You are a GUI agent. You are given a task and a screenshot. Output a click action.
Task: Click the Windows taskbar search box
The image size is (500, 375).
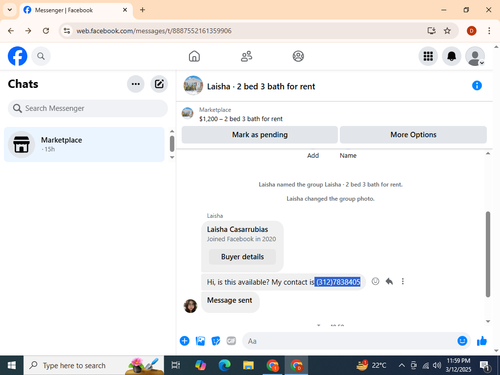pos(94,365)
